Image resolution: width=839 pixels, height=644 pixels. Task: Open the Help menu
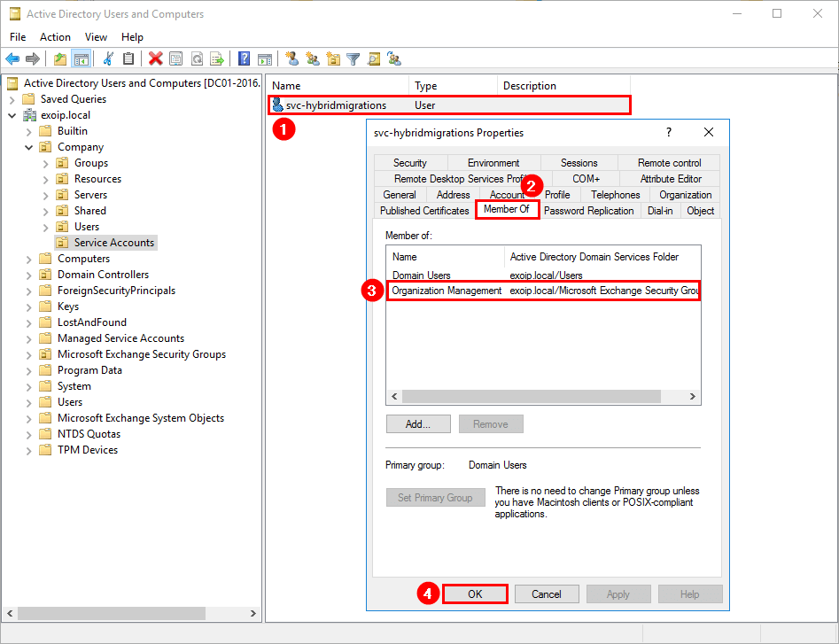coord(132,37)
